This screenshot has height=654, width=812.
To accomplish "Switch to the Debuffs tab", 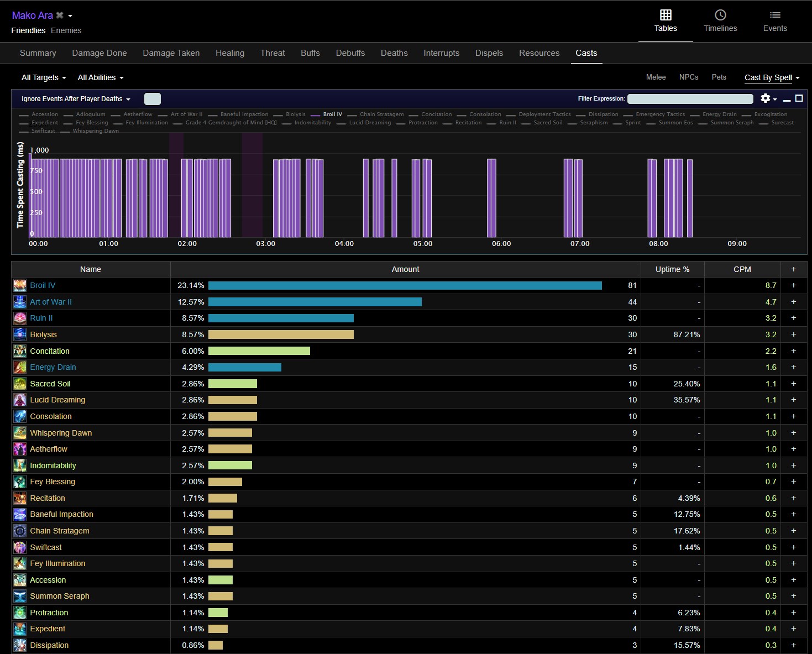I will 350,53.
